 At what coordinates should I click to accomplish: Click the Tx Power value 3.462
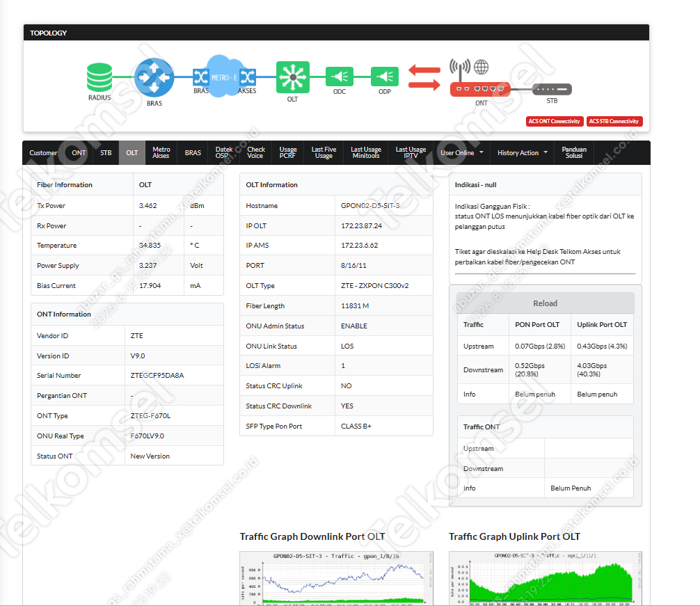coord(148,206)
